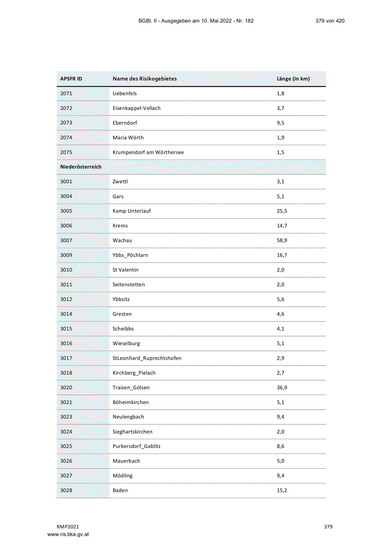Select the Niederösterreich section heading
Image resolution: width=392 pixels, height=555 pixels.
[81, 167]
